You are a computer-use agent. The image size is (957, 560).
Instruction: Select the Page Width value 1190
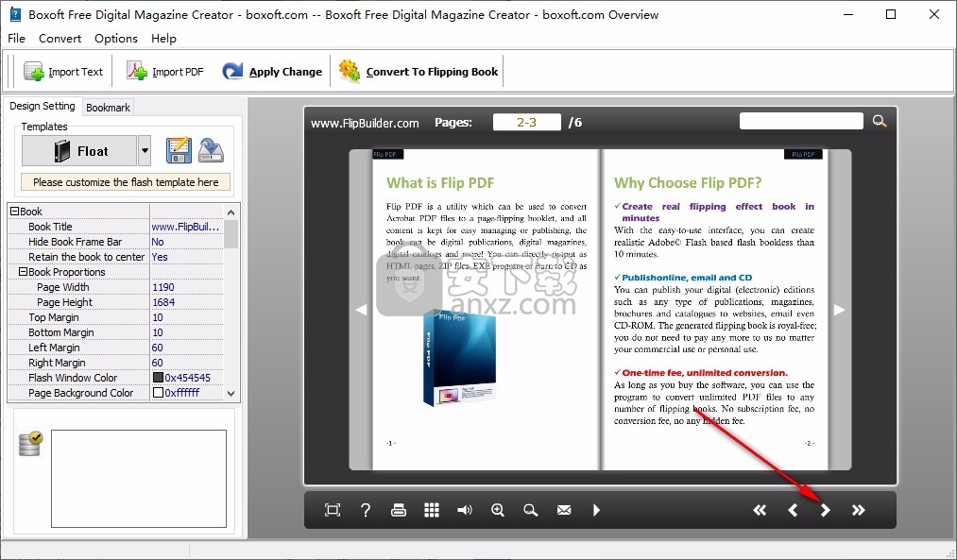pyautogui.click(x=186, y=287)
